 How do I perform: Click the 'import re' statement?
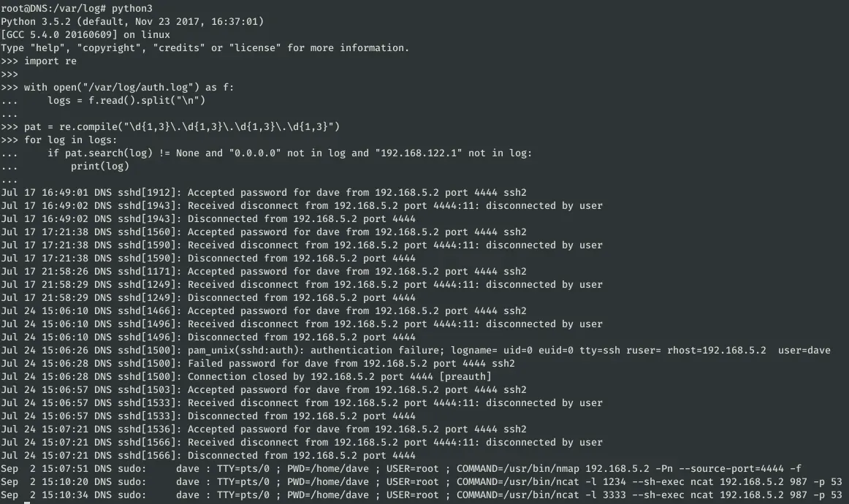[x=50, y=61]
